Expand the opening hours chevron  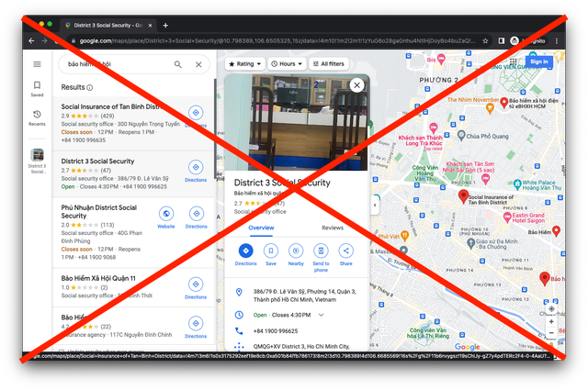pos(321,315)
